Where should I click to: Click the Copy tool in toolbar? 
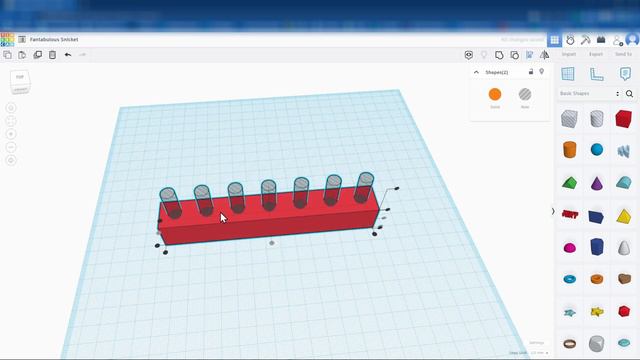pos(7,55)
